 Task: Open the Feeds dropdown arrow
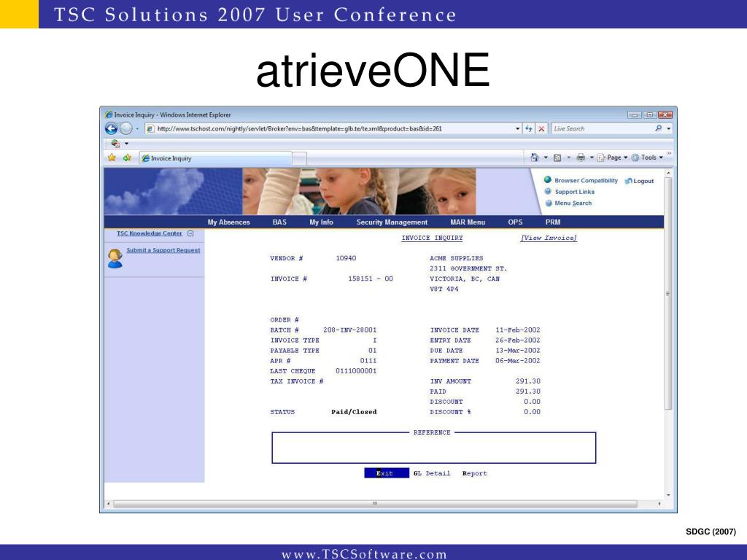pos(568,157)
